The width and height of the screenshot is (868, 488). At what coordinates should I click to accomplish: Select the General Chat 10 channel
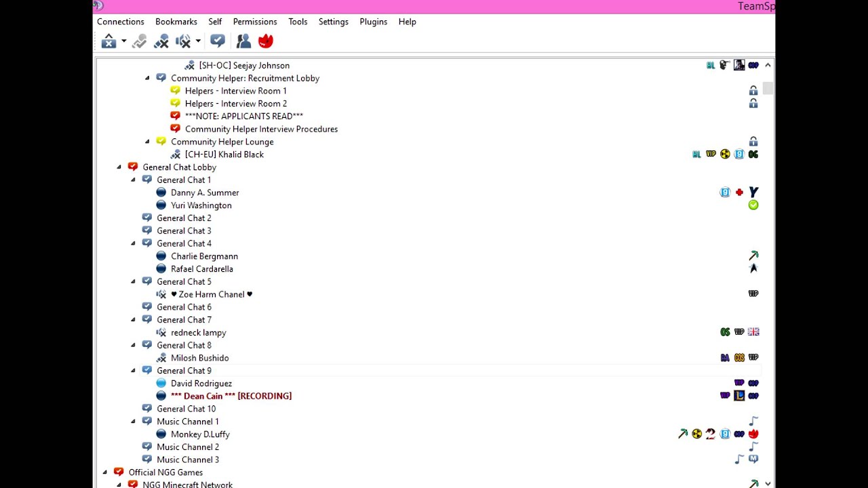186,409
